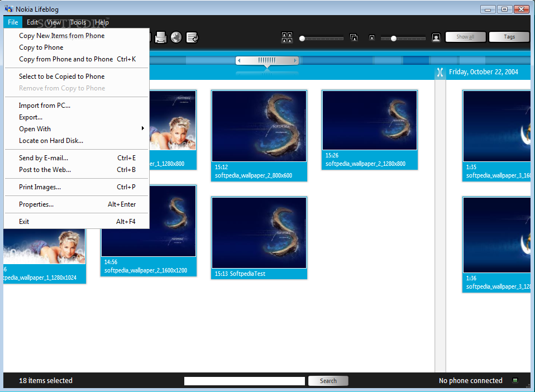Screen dimensions: 535x392
Task: Open the Edit menu
Action: tap(32, 22)
